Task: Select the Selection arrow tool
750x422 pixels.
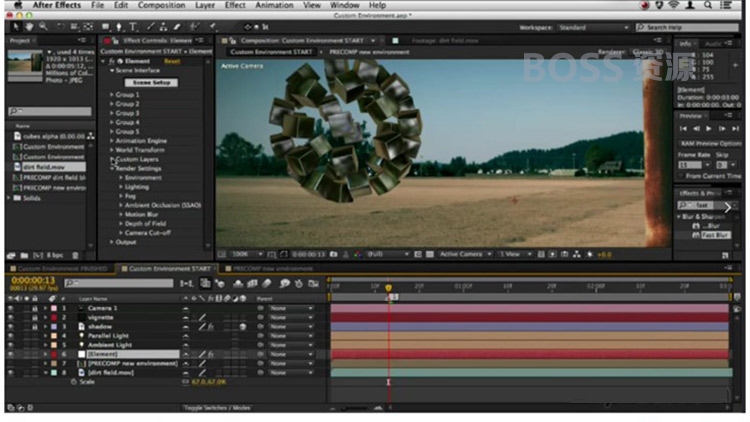Action: click(15, 27)
